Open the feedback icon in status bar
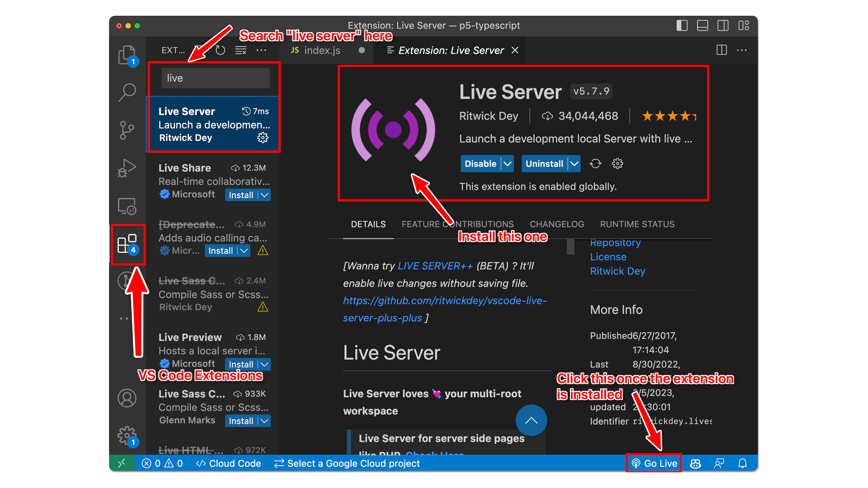This screenshot has width=868, height=488. tap(719, 463)
